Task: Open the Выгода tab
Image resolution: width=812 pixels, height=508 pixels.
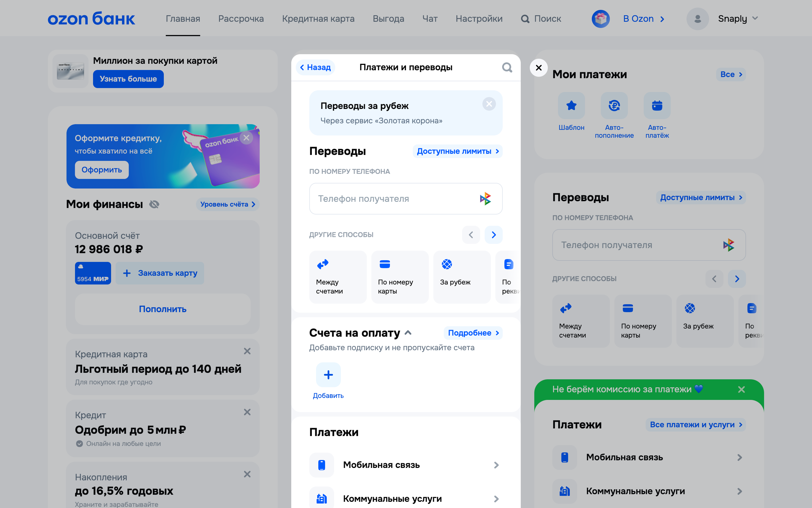Action: pos(388,19)
